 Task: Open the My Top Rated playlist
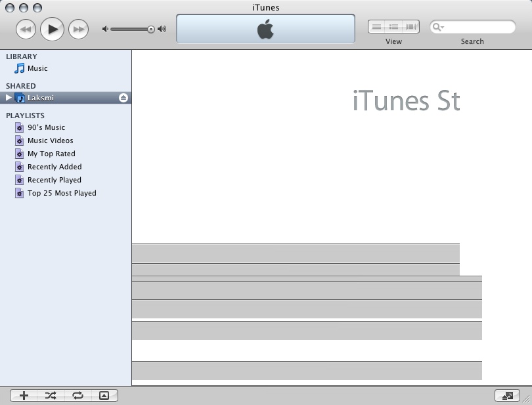tap(51, 154)
